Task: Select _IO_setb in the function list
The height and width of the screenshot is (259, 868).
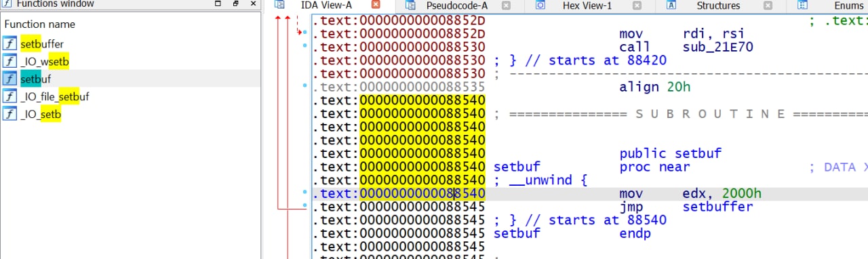Action: pyautogui.click(x=41, y=114)
